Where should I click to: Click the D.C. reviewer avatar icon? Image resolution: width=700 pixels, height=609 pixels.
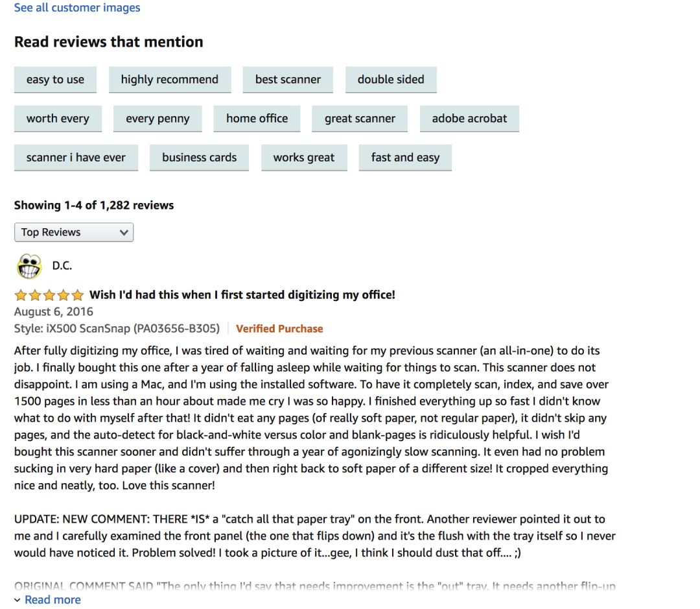point(29,266)
